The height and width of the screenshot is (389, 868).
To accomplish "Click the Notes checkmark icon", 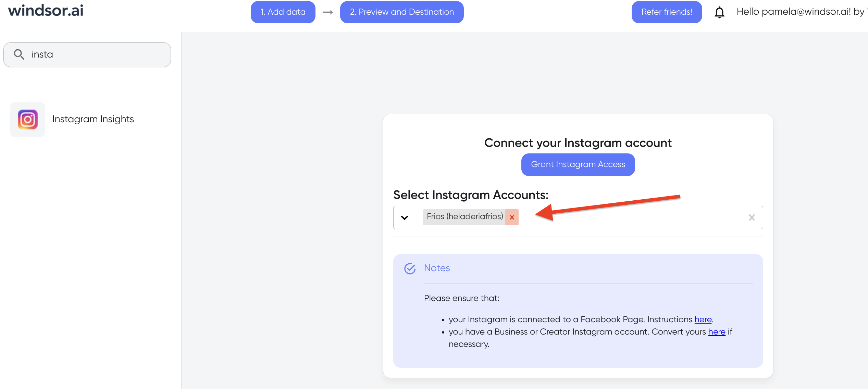I will (410, 268).
